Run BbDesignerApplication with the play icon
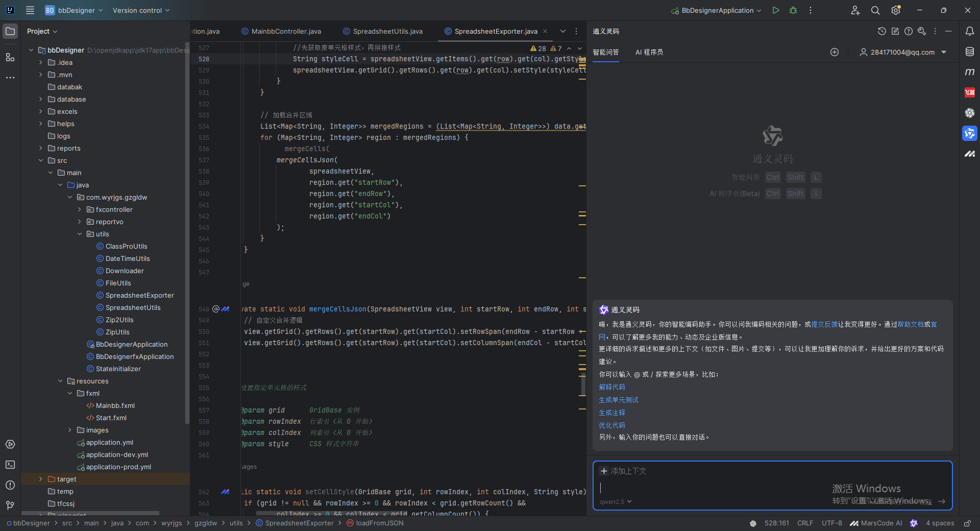Viewport: 980px width, 531px height. click(776, 10)
